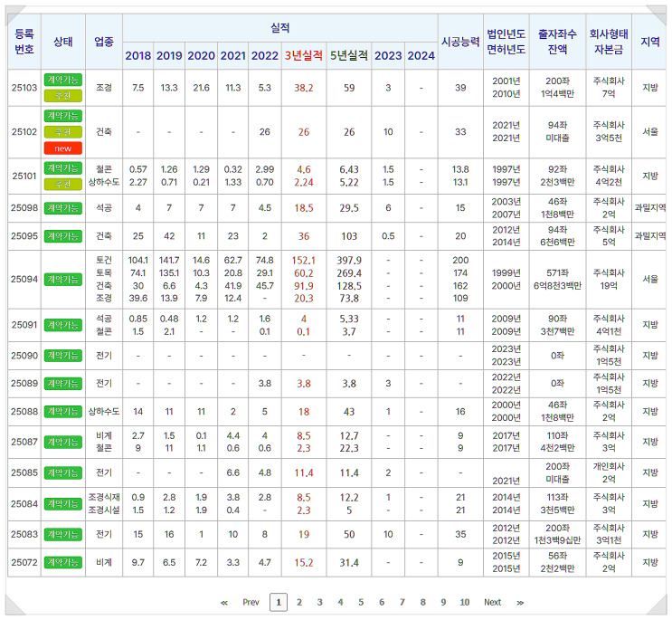Select registration number 25083
This screenshot has width=672, height=620.
click(24, 534)
